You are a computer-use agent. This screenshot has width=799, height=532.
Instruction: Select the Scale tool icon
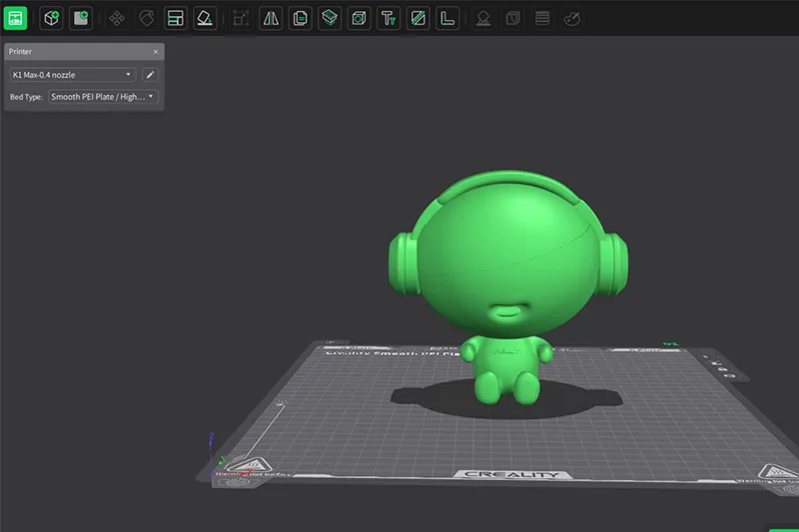pyautogui.click(x=241, y=18)
